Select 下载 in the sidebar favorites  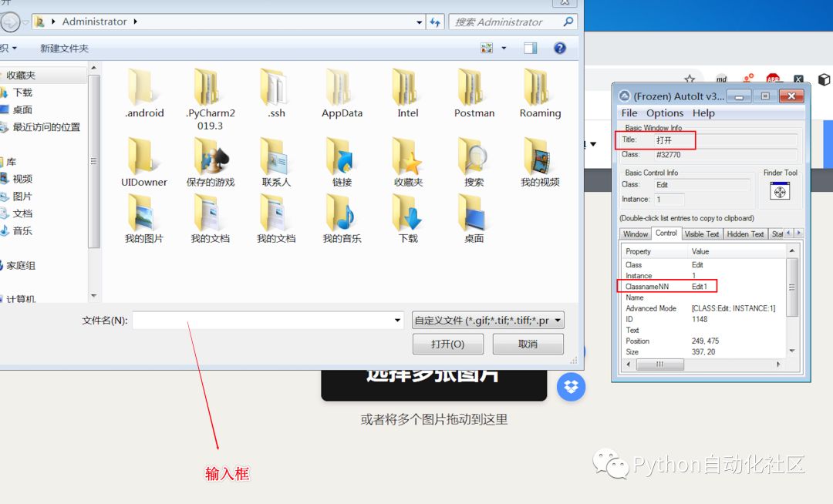click(x=22, y=92)
